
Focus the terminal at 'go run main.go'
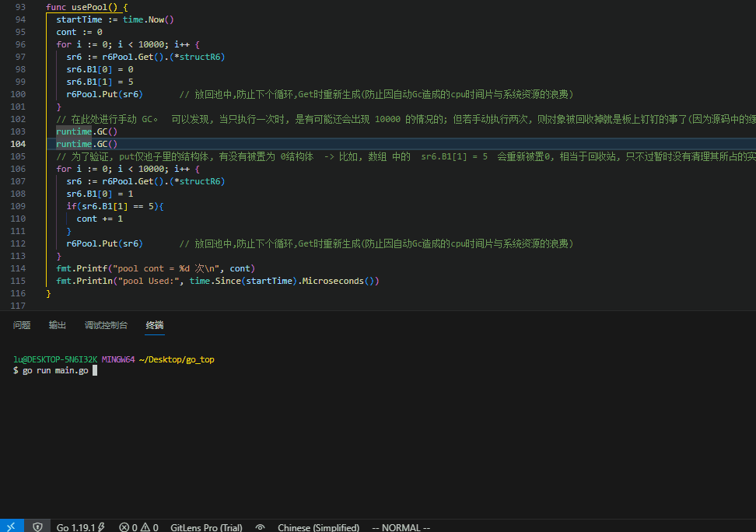coord(56,371)
